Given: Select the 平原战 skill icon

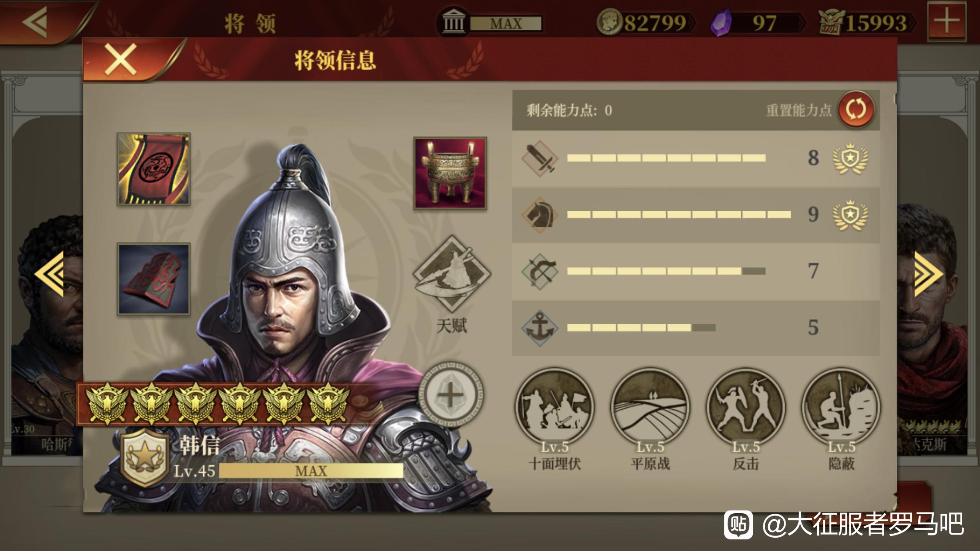Looking at the screenshot, I should (x=650, y=406).
